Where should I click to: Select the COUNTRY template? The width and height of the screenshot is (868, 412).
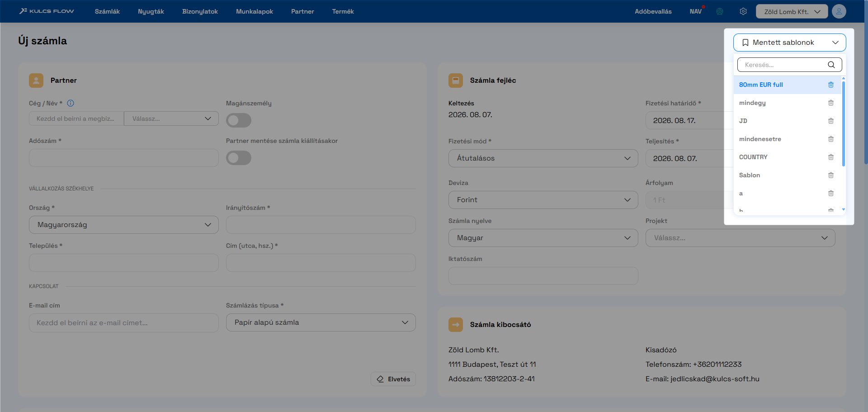click(788, 157)
